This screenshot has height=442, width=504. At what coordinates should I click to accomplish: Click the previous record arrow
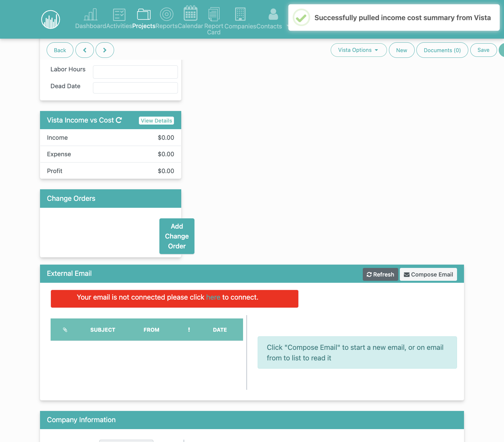85,50
